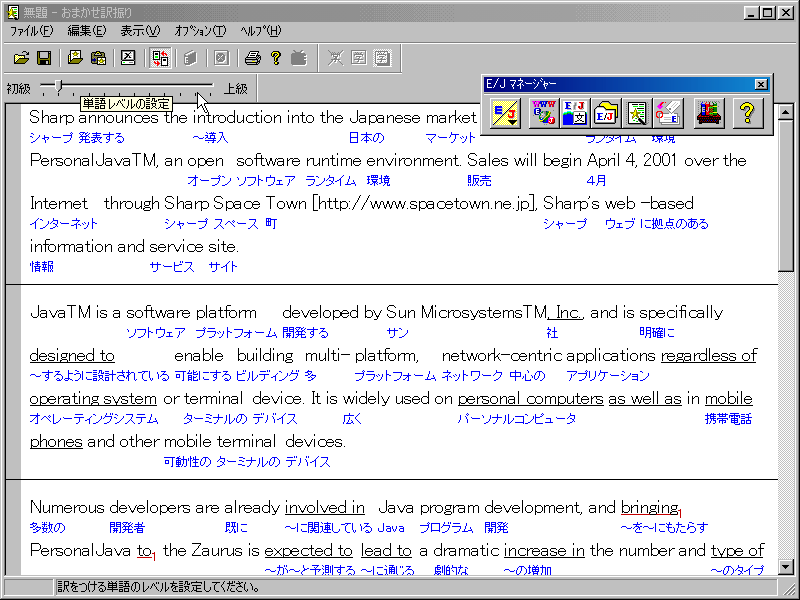
Task: Close the E/J マネージャー floating toolbar
Action: tap(761, 84)
